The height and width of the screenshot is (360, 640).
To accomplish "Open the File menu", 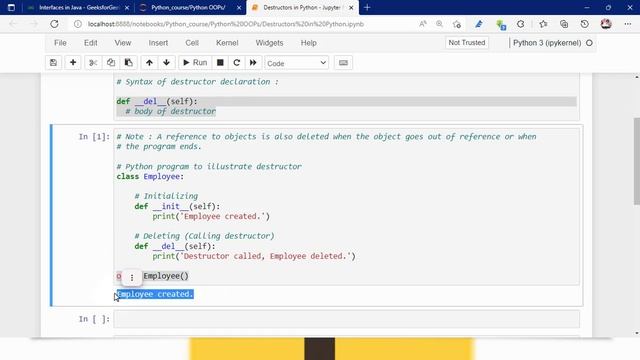I will 60,43.
